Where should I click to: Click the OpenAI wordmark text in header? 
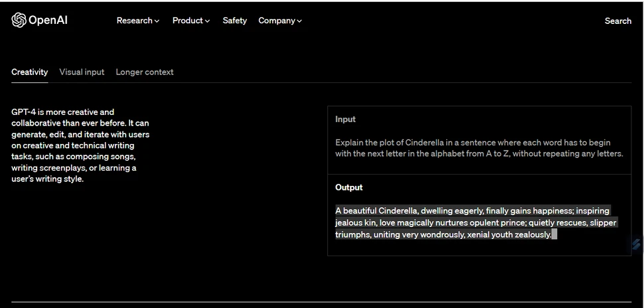(48, 21)
